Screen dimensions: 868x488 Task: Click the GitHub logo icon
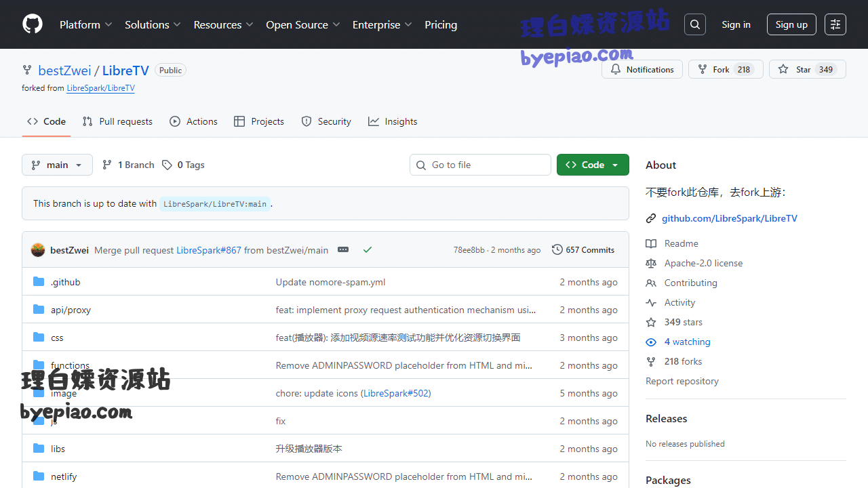[33, 24]
